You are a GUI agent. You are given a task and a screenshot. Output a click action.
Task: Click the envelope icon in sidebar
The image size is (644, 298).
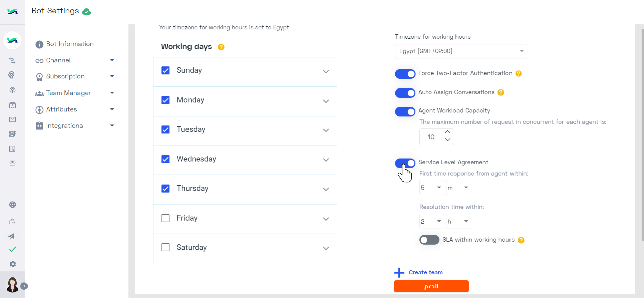pyautogui.click(x=12, y=119)
